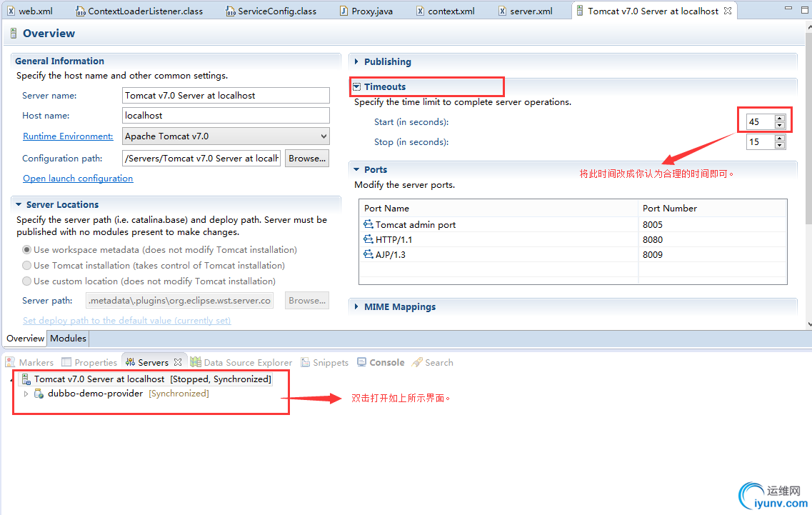Open the web.xml editor tab
Screen dimensions: 812x515
tap(29, 11)
